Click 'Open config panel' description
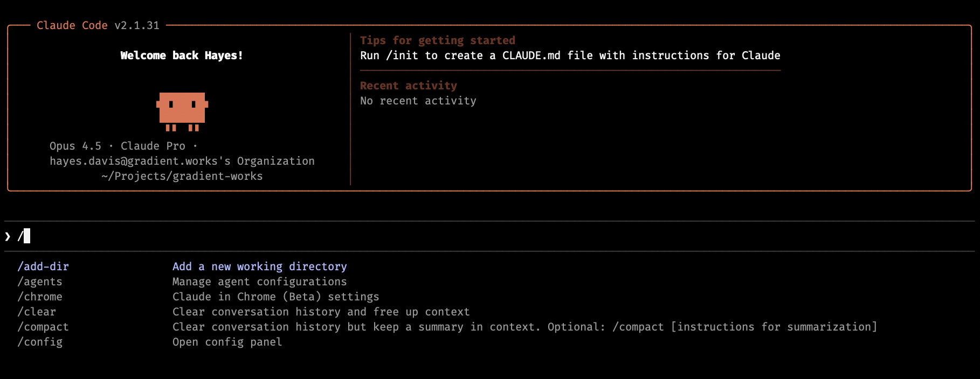980x379 pixels. (x=227, y=342)
